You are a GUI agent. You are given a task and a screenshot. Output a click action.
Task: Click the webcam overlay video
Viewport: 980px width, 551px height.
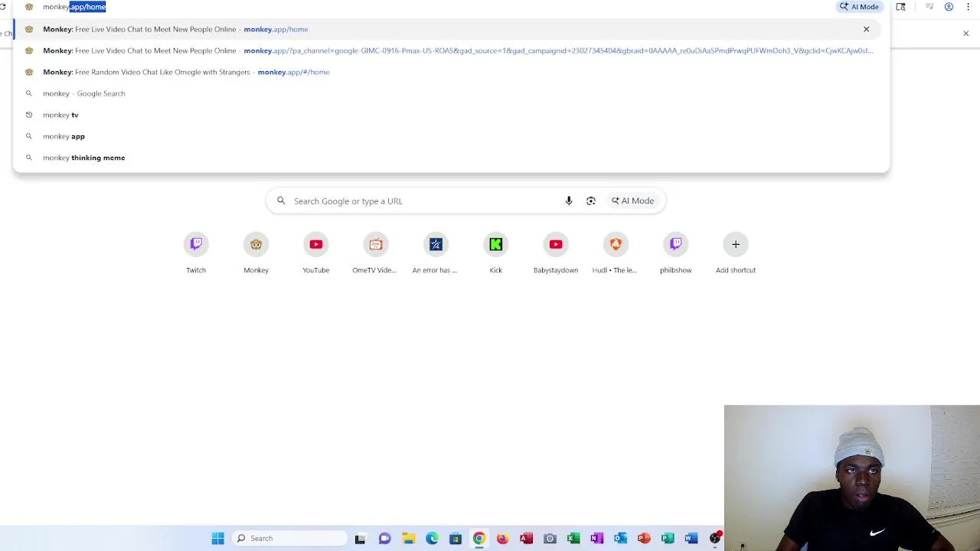(x=852, y=478)
